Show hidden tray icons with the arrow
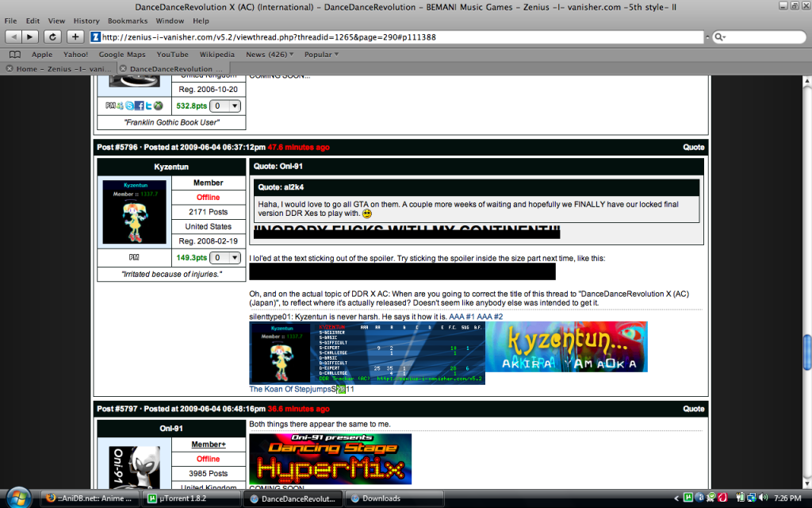The image size is (812, 508). (676, 498)
